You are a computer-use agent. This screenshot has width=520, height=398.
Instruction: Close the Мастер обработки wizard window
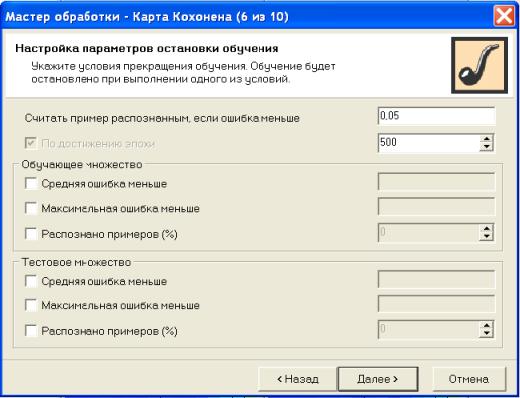click(504, 16)
